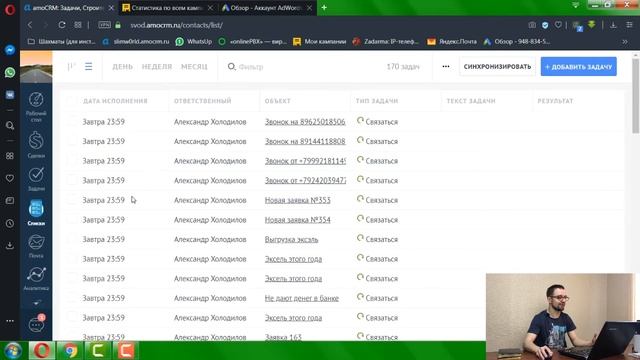Open link Звонок на 89625018506
Screen dimensions: 640x360
click(305, 122)
